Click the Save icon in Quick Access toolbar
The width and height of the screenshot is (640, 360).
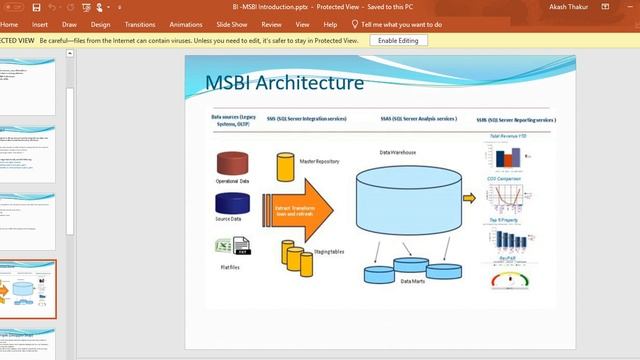tap(36, 7)
